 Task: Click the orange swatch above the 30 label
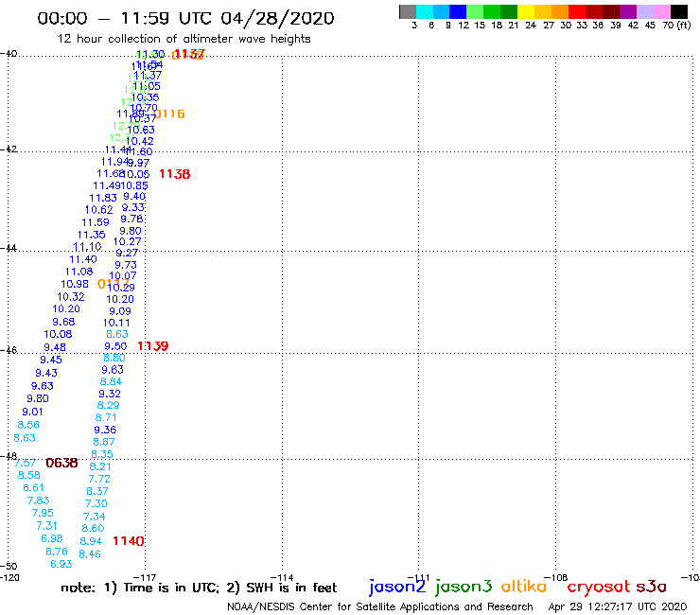560,11
